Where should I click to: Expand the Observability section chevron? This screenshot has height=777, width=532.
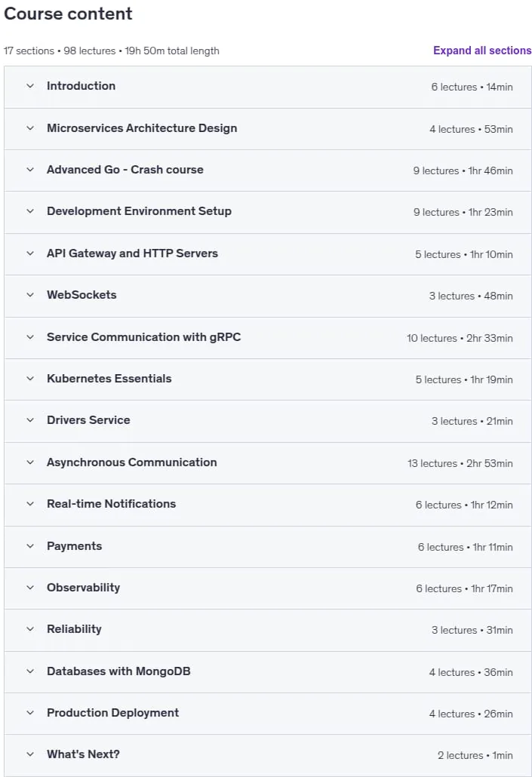(30, 588)
